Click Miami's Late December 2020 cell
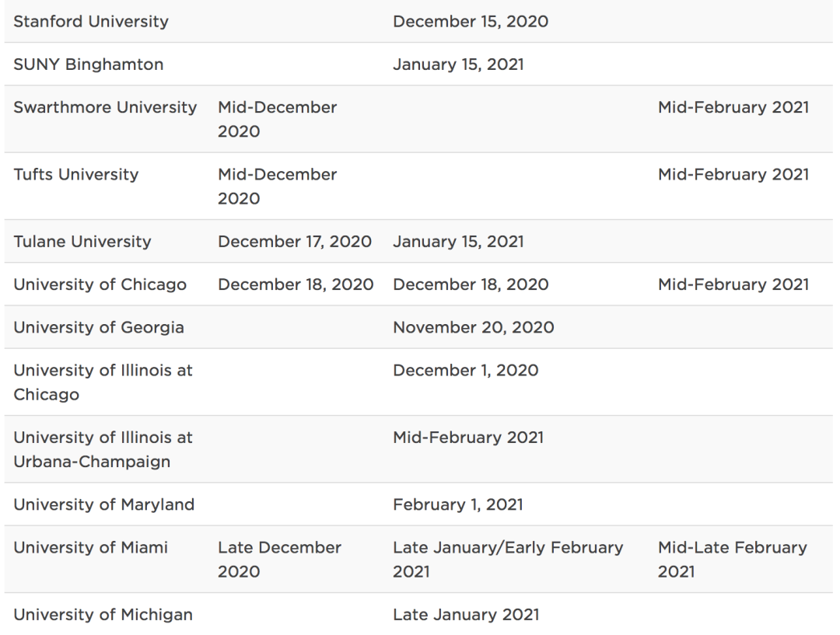 [x=279, y=560]
